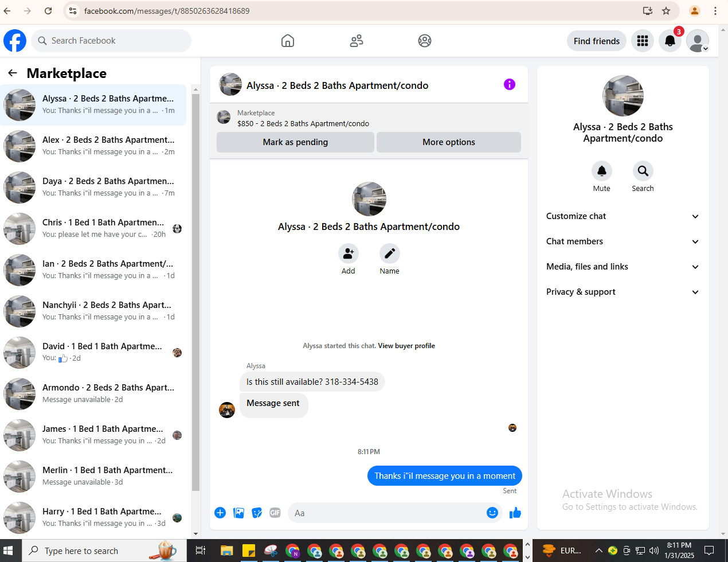Search in conversation with magnifier icon
Screen dimensions: 728x562
[643, 171]
